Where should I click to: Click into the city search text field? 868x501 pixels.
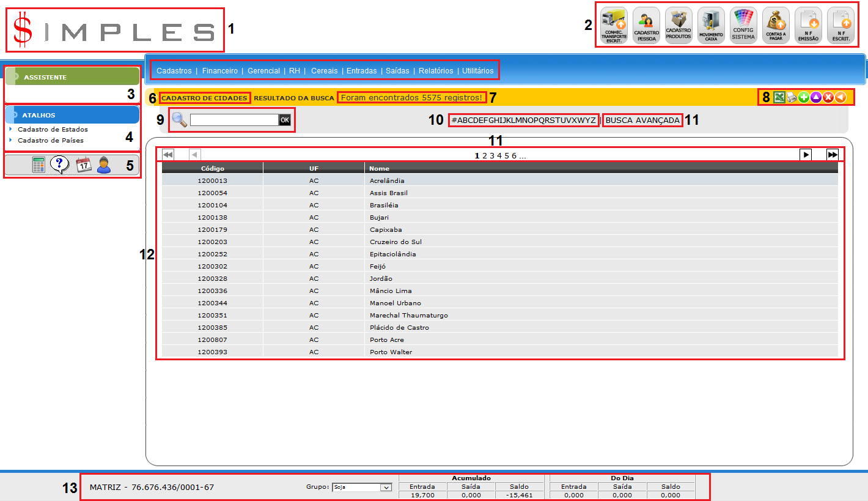(x=234, y=120)
